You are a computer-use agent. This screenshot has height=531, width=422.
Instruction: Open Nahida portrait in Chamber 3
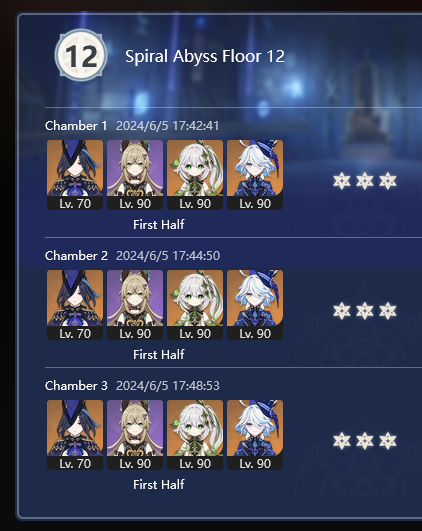coord(195,435)
